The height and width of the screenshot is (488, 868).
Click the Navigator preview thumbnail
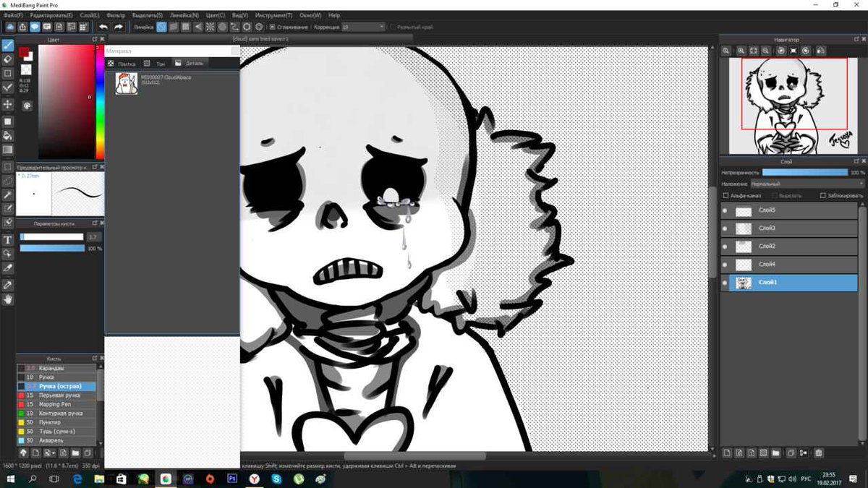click(793, 106)
